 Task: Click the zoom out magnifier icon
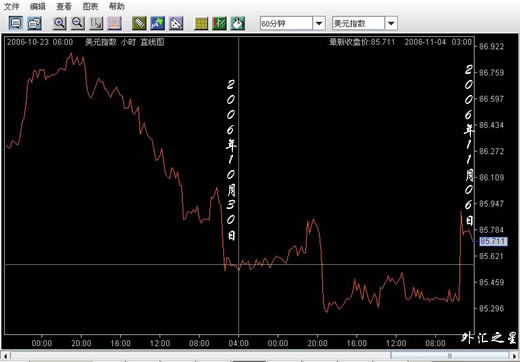click(x=78, y=23)
